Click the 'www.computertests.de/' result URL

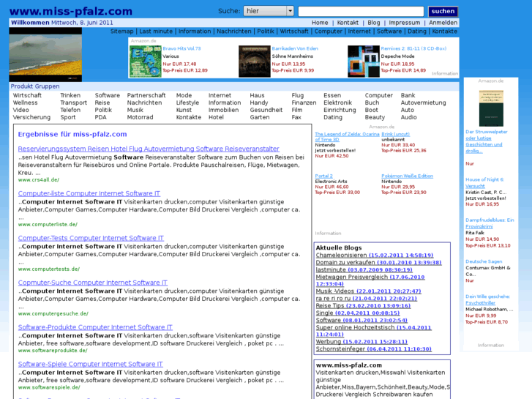[49, 269]
